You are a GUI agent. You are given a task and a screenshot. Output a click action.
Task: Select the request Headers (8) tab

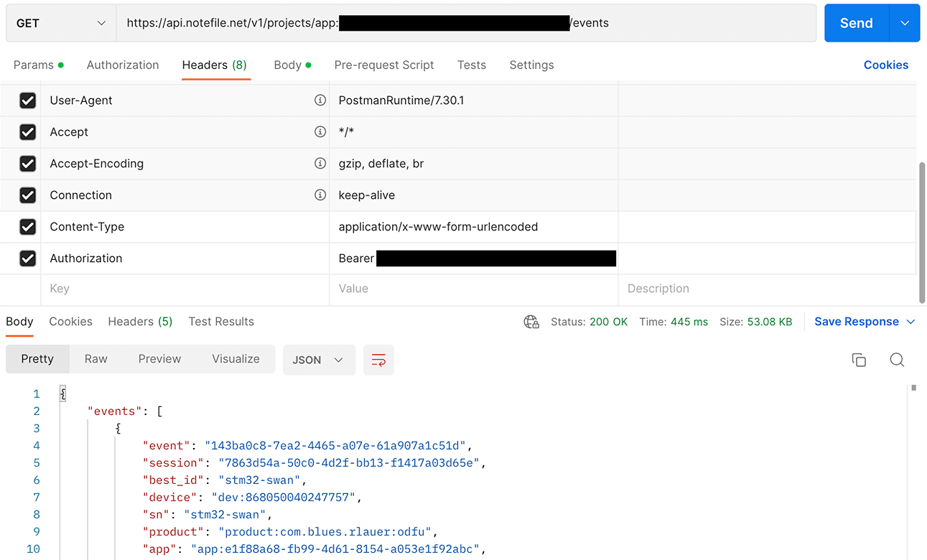[x=215, y=65]
